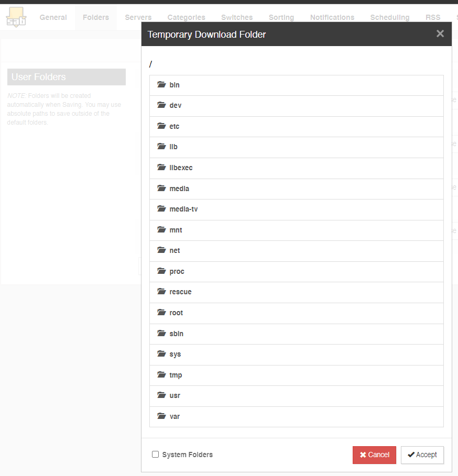Click the folder icon beside var

coord(161,416)
